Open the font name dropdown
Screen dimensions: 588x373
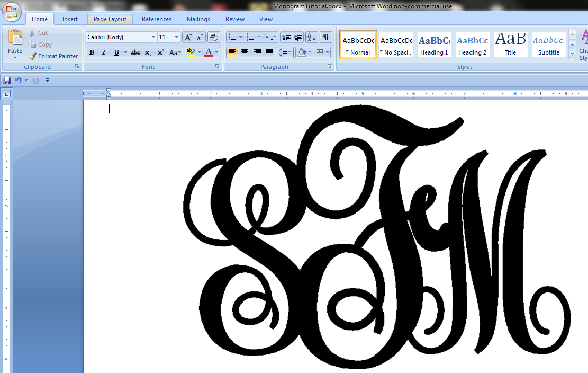(153, 37)
